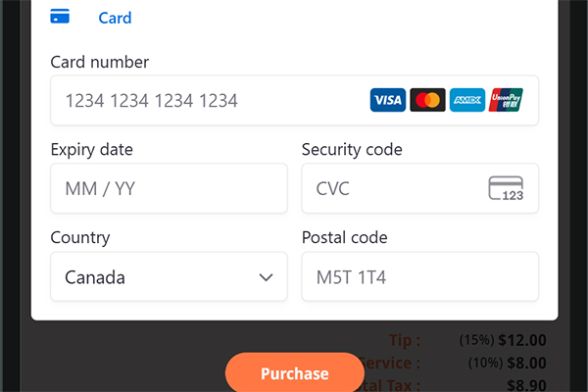Image resolution: width=588 pixels, height=392 pixels.
Task: Click the "Card number" label
Action: [99, 62]
